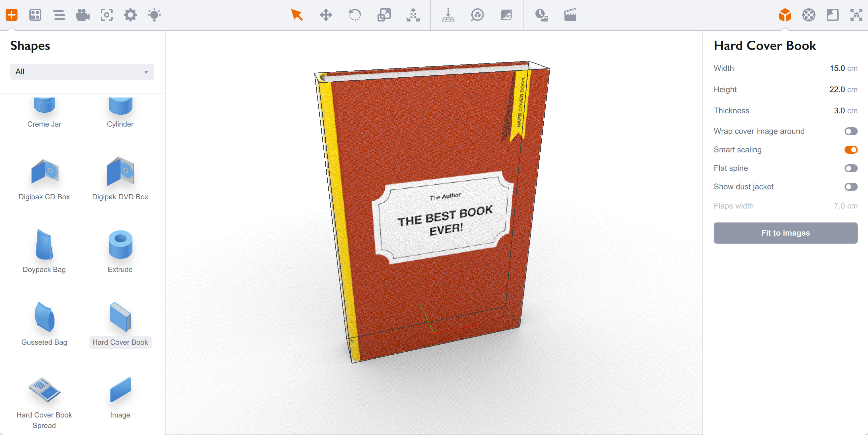Open the shapes category dropdown
868x435 pixels.
82,71
